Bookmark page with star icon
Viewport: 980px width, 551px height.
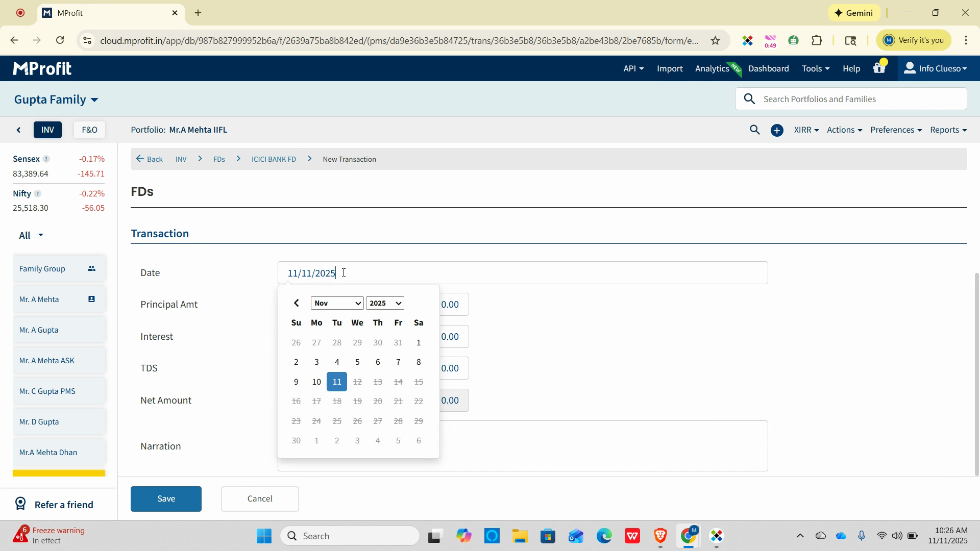715,40
